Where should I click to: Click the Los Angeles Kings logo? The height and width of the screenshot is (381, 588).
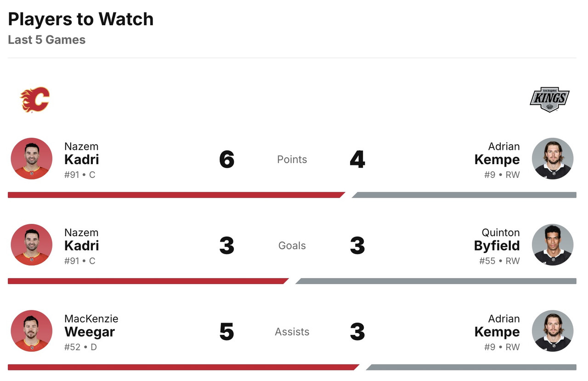549,99
